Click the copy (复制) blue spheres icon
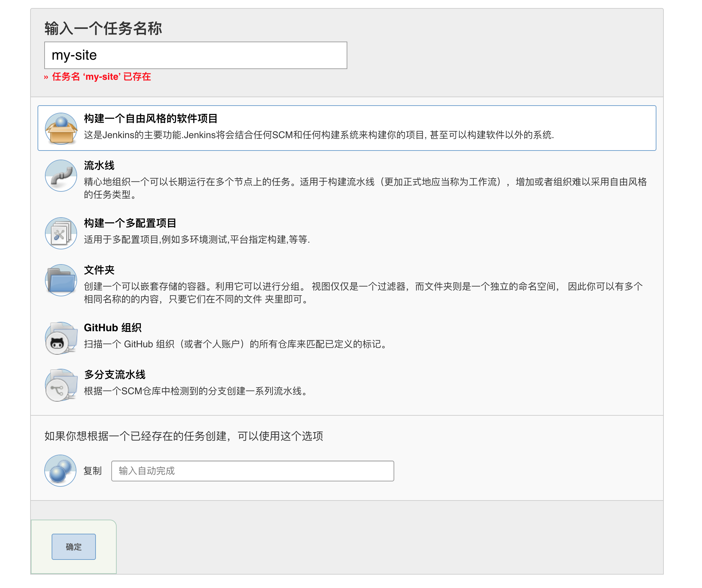Viewport: 702px width, 588px height. click(60, 470)
